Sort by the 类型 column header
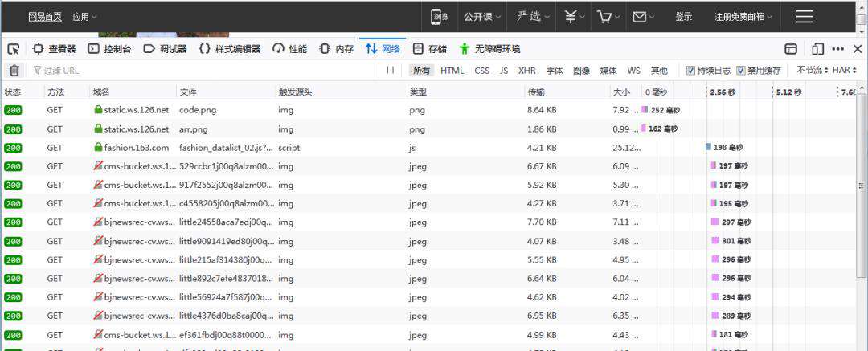Image resolution: width=868 pixels, height=351 pixels. 465,92
